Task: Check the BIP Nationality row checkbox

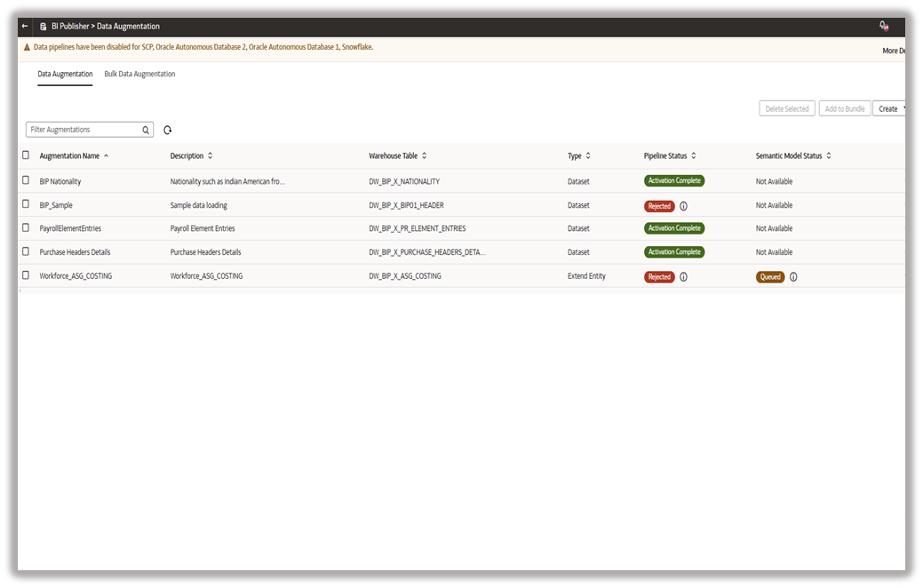Action: click(26, 180)
